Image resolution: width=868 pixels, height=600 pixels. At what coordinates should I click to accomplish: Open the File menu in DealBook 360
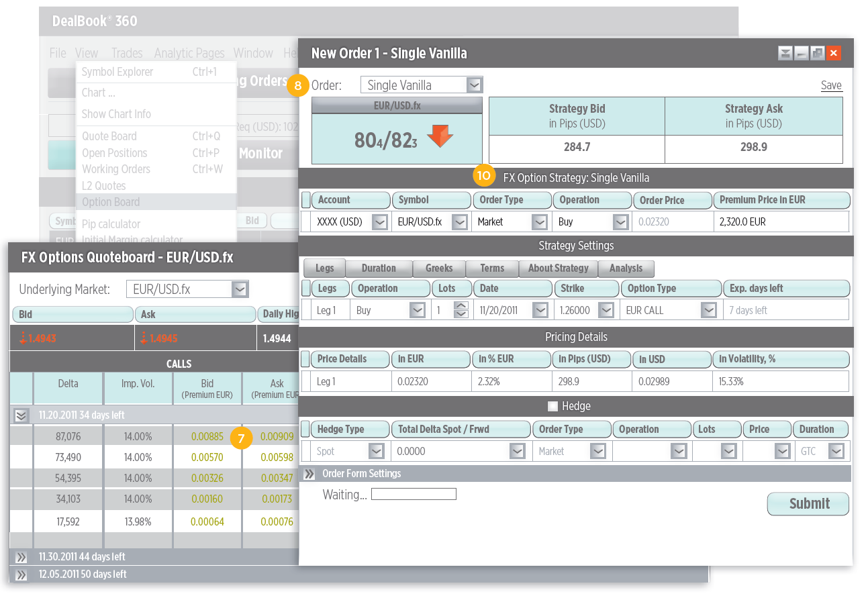(x=58, y=53)
